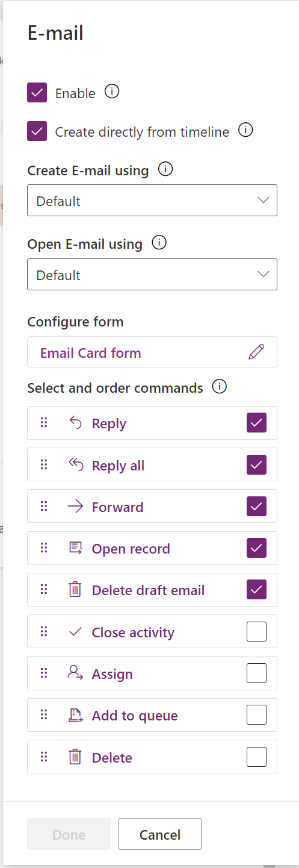
Task: Click the drag handle icon for Reply
Action: coord(43,423)
